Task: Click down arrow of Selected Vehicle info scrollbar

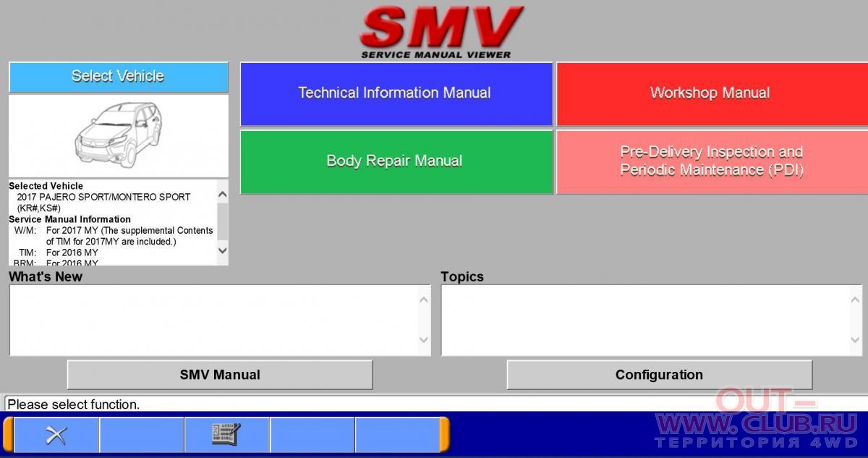Action: (x=222, y=250)
